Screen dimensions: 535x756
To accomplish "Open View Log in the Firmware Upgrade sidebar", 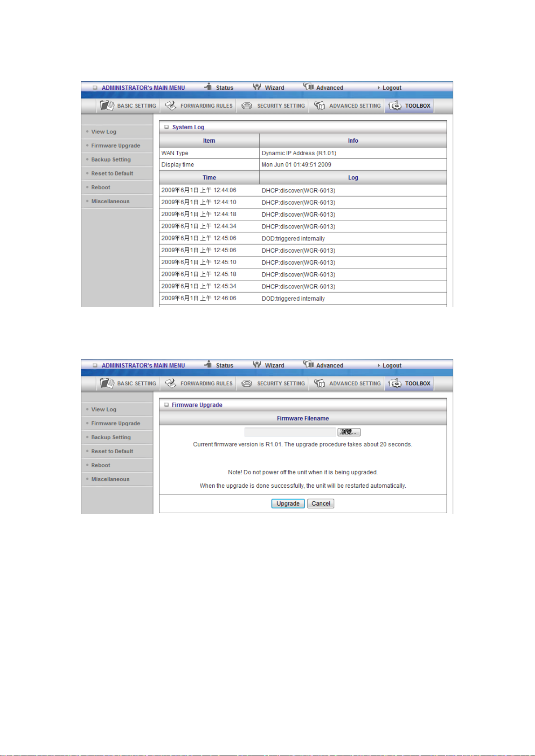I will pos(104,410).
